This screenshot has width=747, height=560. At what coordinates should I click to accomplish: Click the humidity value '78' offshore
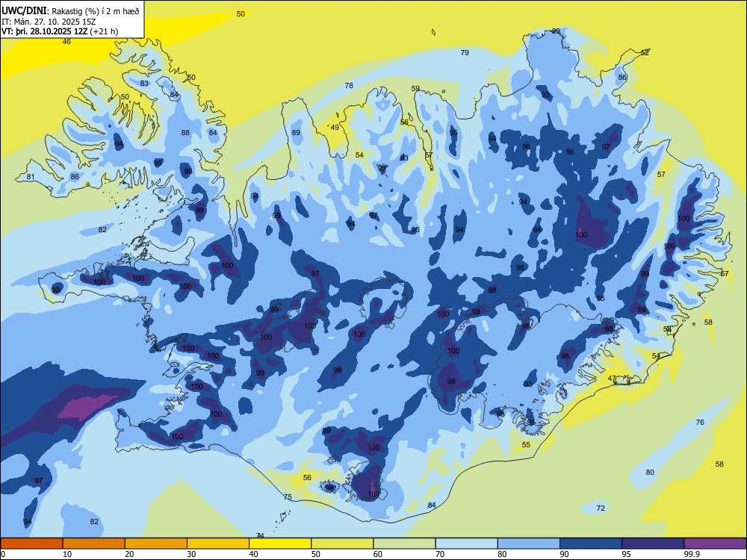349,86
